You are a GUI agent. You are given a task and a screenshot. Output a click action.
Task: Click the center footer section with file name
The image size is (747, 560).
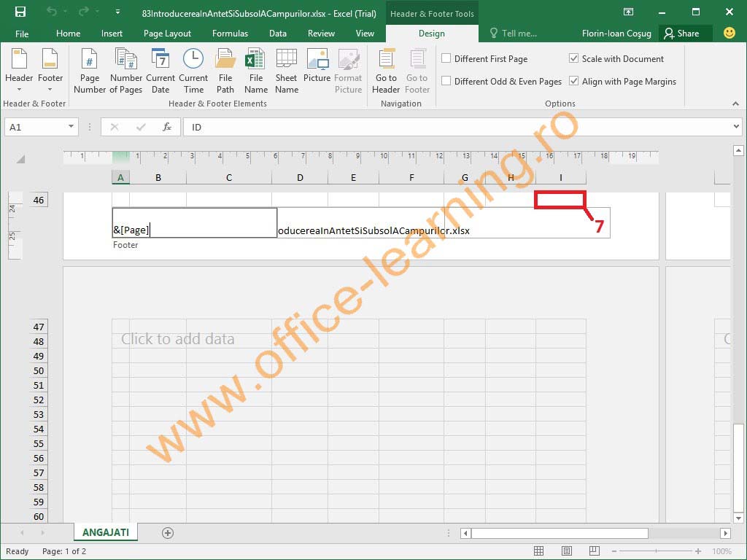(360, 223)
